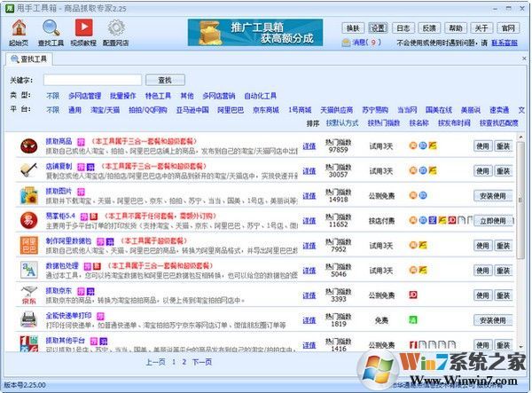532x393 pixels.
Task: Sort by 按默认方式
Action: [x=342, y=122]
